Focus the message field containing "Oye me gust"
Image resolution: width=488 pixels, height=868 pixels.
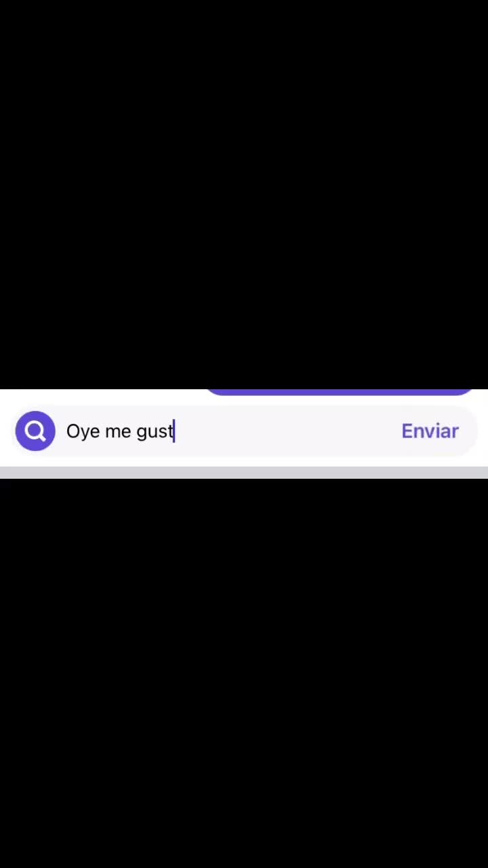pos(245,431)
